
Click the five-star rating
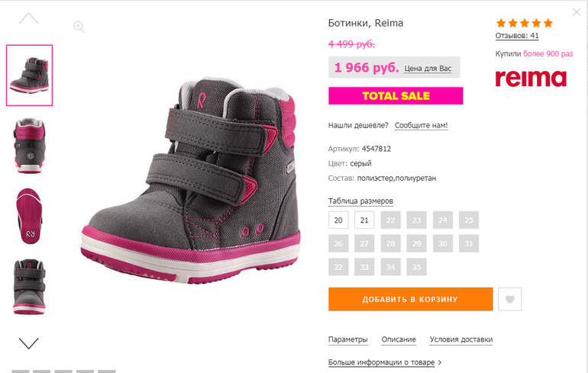coord(525,23)
